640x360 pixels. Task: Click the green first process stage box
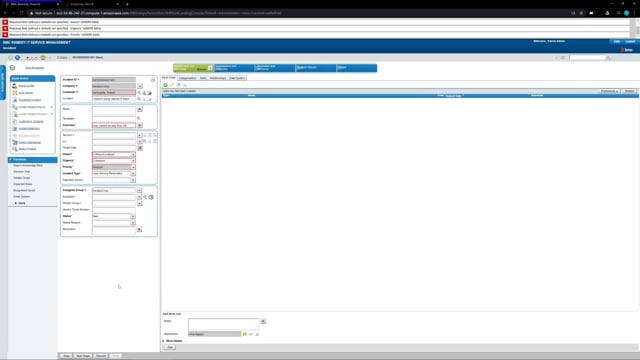[x=193, y=68]
